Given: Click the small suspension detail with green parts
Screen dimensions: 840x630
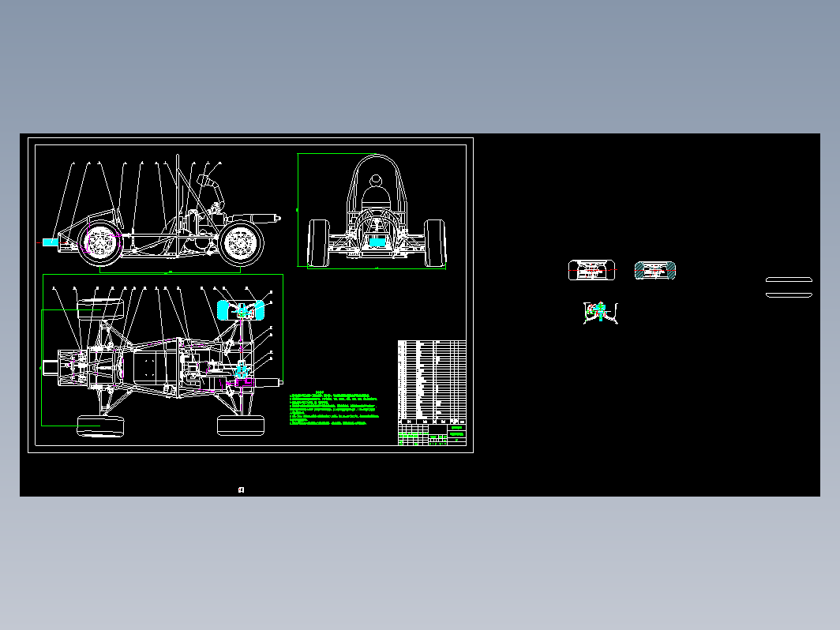Looking at the screenshot, I should coord(601,313).
